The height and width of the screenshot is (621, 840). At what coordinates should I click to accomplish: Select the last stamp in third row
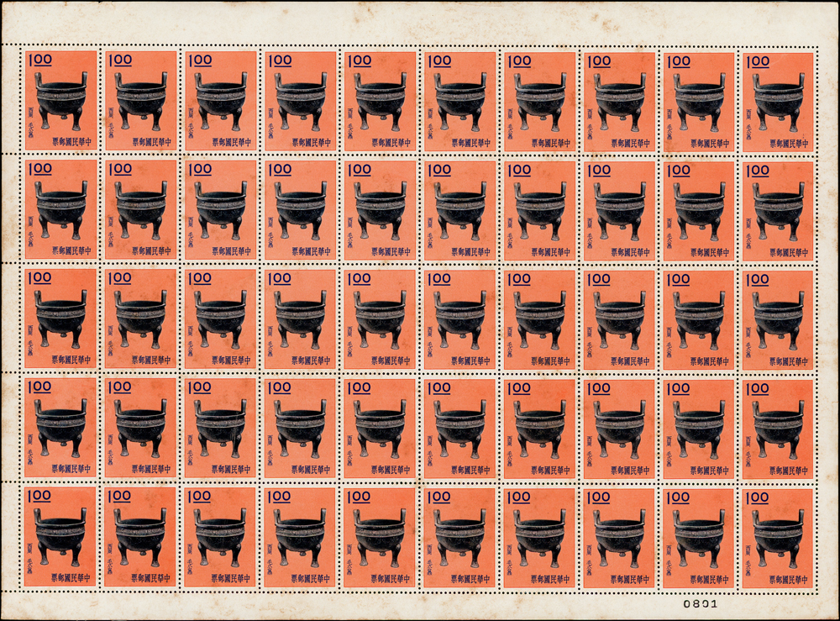(778, 319)
